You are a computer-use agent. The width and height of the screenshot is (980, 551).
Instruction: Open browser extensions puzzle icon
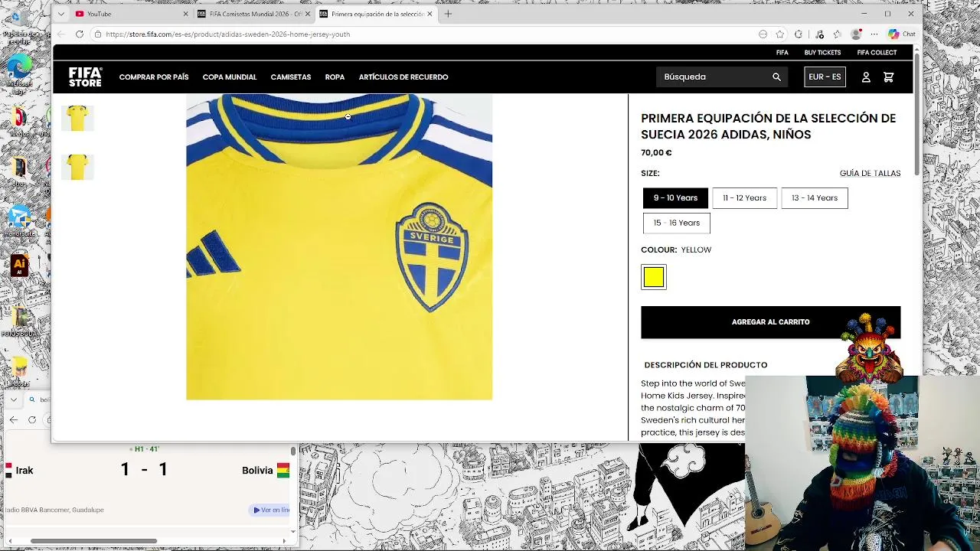tap(799, 34)
